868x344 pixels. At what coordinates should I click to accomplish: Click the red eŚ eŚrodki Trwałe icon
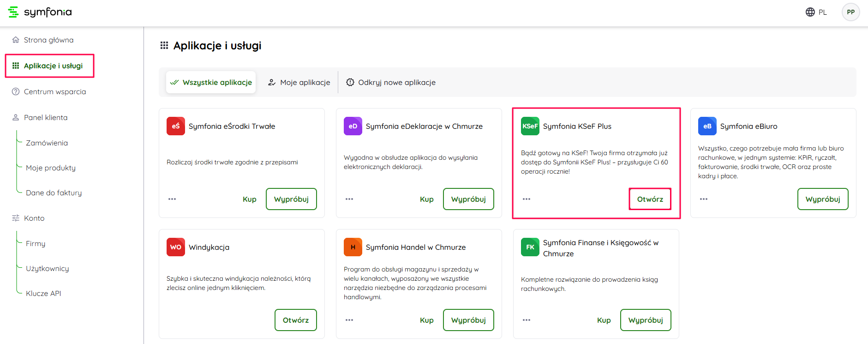click(175, 126)
